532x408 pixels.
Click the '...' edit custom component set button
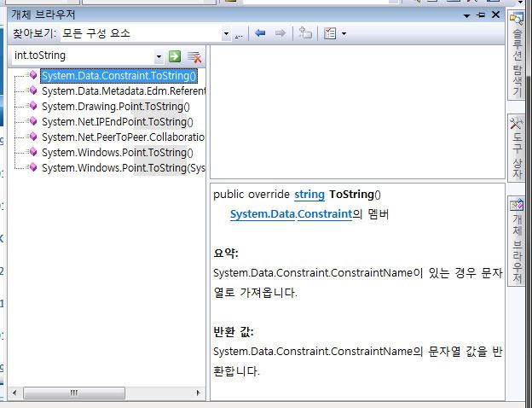pyautogui.click(x=239, y=34)
